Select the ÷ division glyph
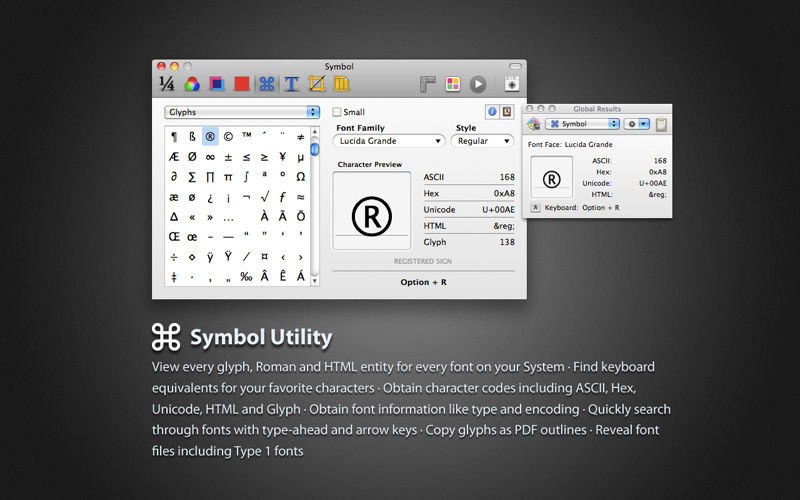 pos(174,257)
